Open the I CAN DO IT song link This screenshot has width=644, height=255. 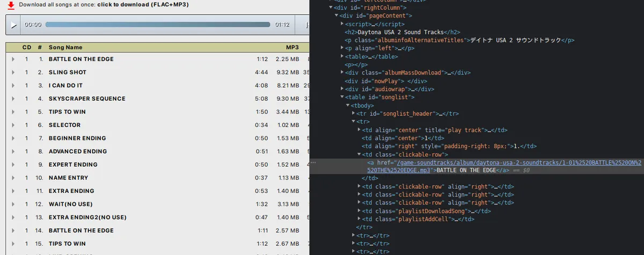click(x=65, y=86)
